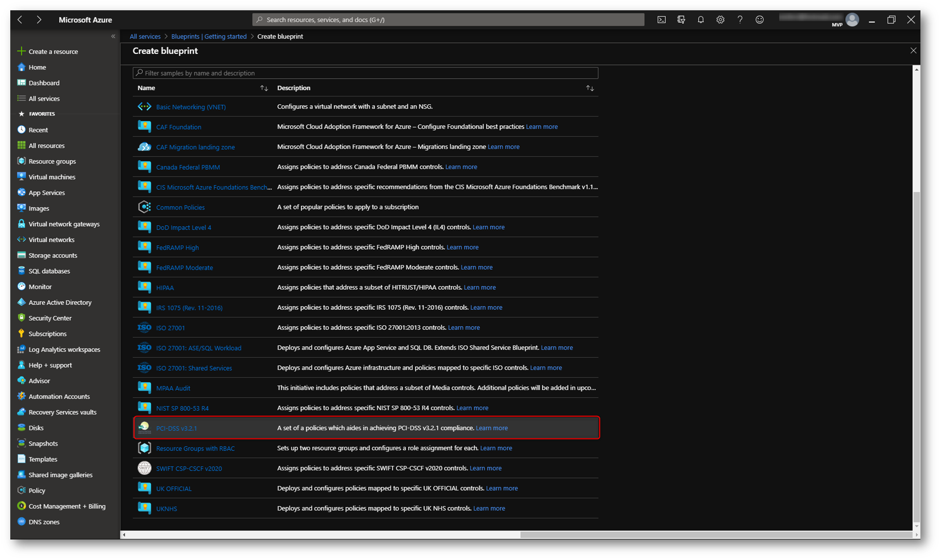Click the horizontal scrollbar thumb
Viewport: 941px width, 560px height.
click(715, 535)
